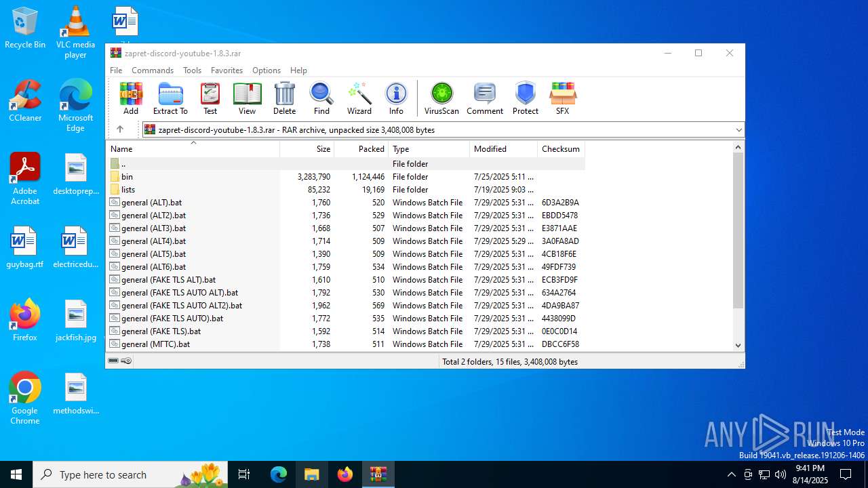868x488 pixels.
Task: Open the View file tool
Action: point(247,99)
